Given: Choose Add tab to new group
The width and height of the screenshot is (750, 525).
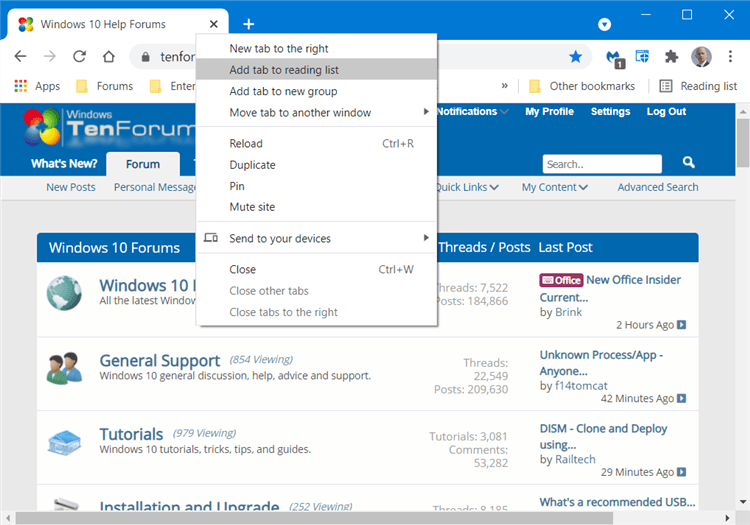Looking at the screenshot, I should (x=317, y=91).
